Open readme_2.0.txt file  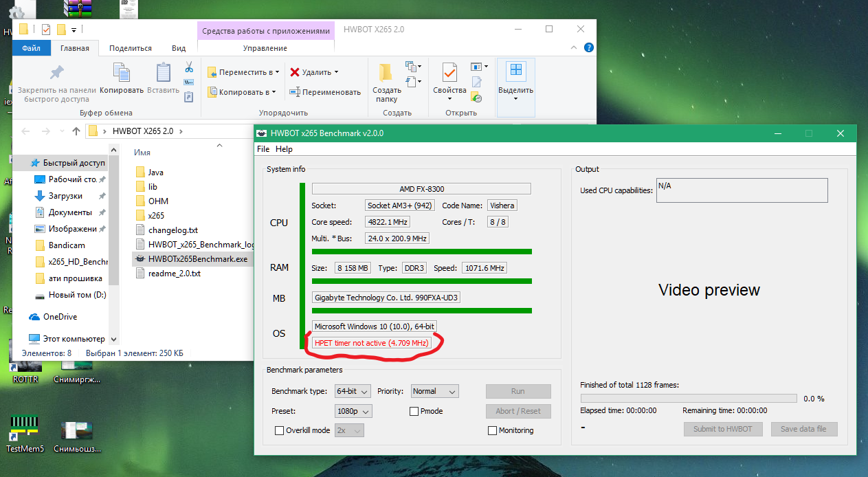pos(175,274)
